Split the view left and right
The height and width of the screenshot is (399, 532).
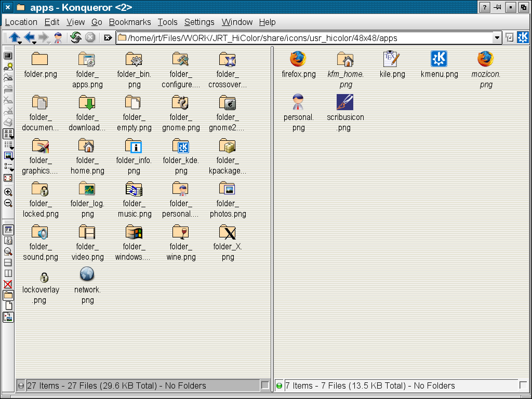pos(8,273)
